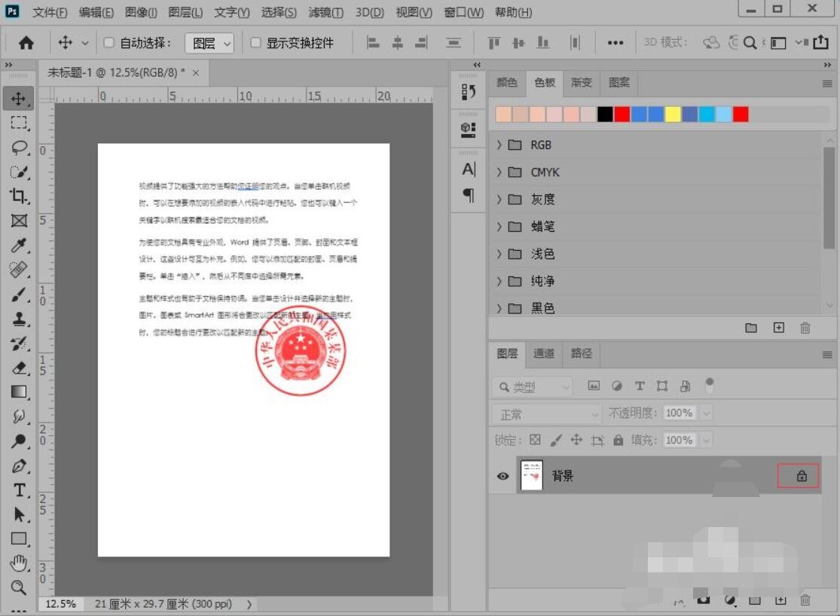
Task: Select the Eraser tool
Action: coord(20,367)
